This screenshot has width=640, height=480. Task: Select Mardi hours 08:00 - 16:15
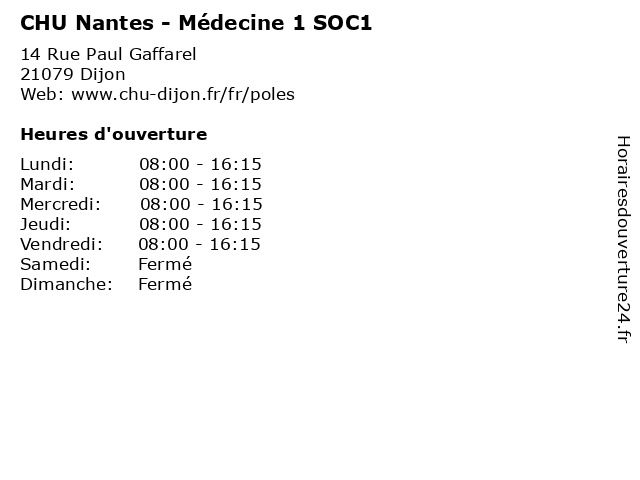(200, 184)
